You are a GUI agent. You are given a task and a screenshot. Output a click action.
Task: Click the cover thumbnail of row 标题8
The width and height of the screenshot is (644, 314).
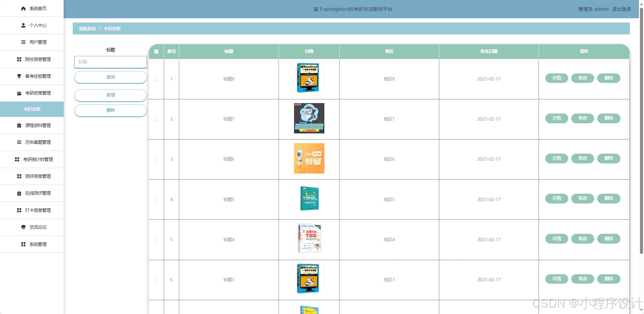pos(309,78)
